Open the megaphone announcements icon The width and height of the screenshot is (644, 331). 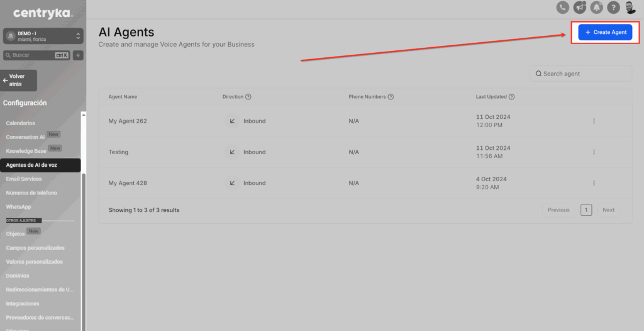(x=579, y=8)
